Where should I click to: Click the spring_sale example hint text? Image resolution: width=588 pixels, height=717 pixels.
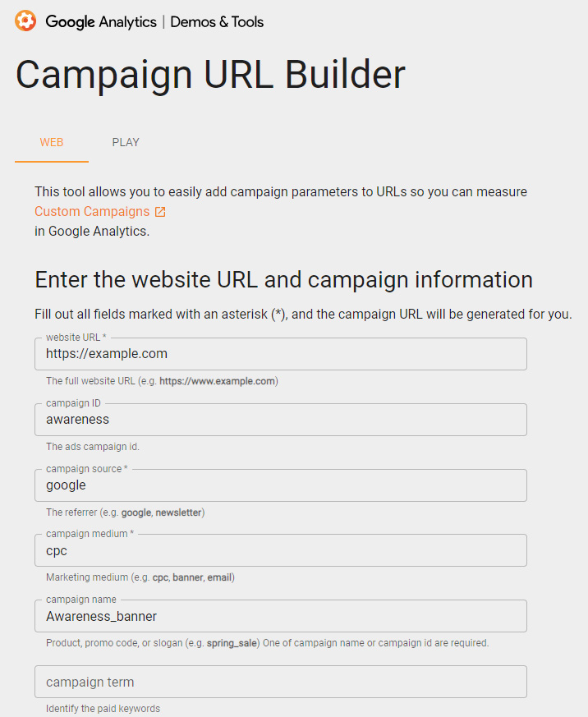coord(232,643)
